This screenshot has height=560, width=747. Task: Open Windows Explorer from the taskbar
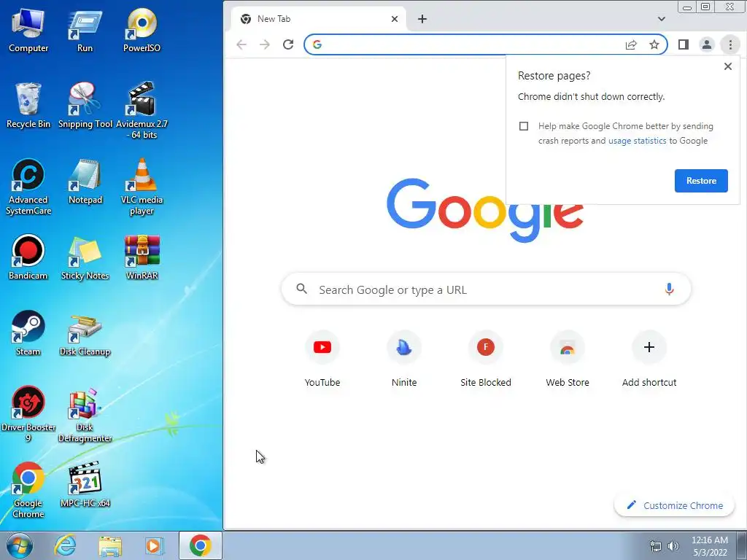point(110,545)
